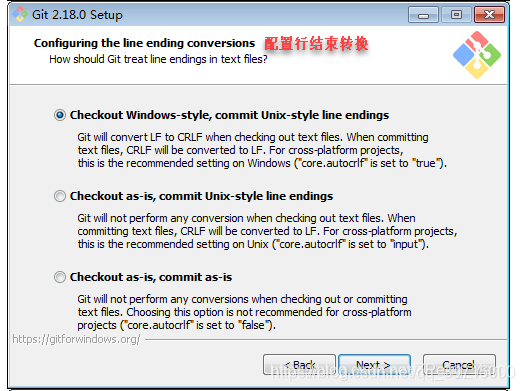This screenshot has height=391, width=525.
Task: Cancel the Git installation
Action: [x=459, y=365]
